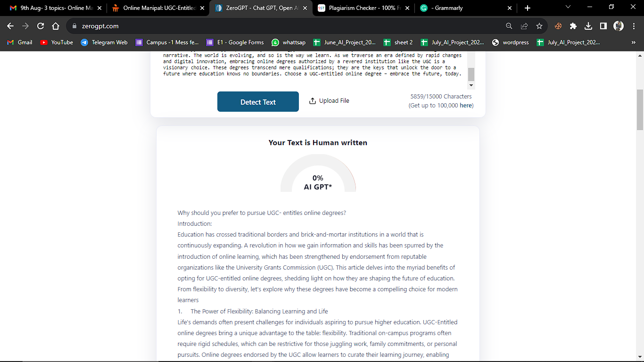Image resolution: width=644 pixels, height=362 pixels.
Task: Close the Grammarly tab
Action: point(510,8)
